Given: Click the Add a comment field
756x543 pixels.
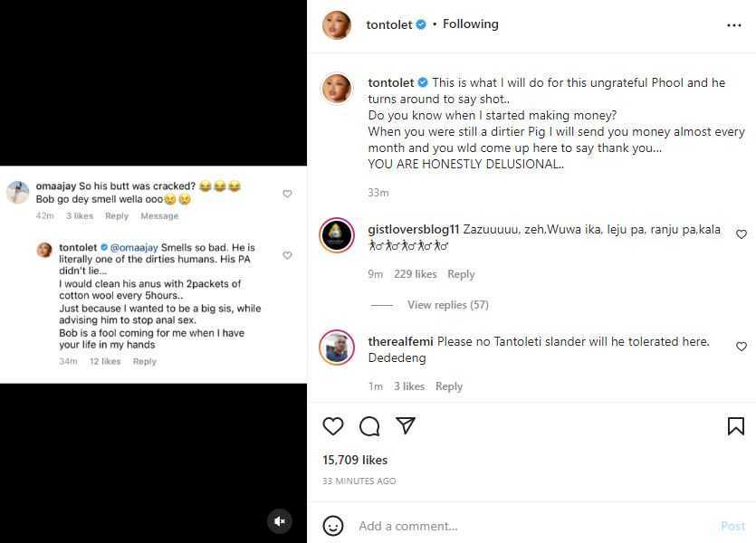Looking at the screenshot, I should 525,526.
